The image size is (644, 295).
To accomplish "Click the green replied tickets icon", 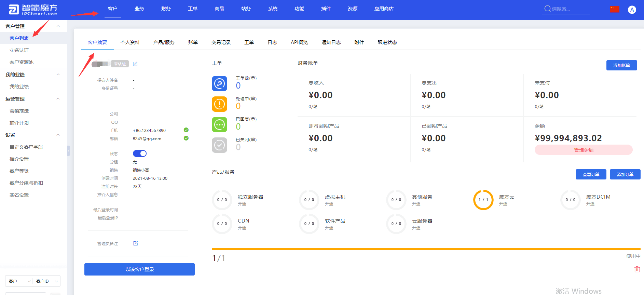I will pyautogui.click(x=219, y=124).
